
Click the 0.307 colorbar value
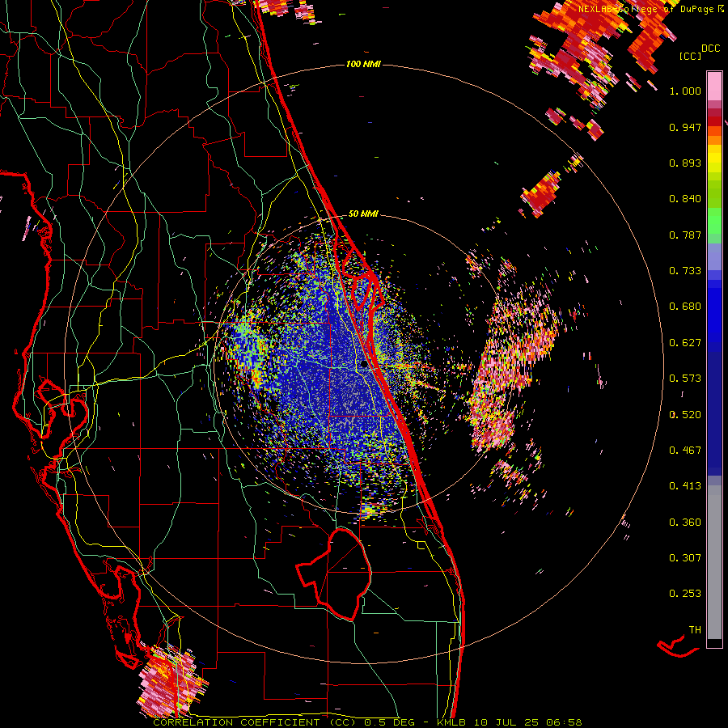tap(685, 557)
